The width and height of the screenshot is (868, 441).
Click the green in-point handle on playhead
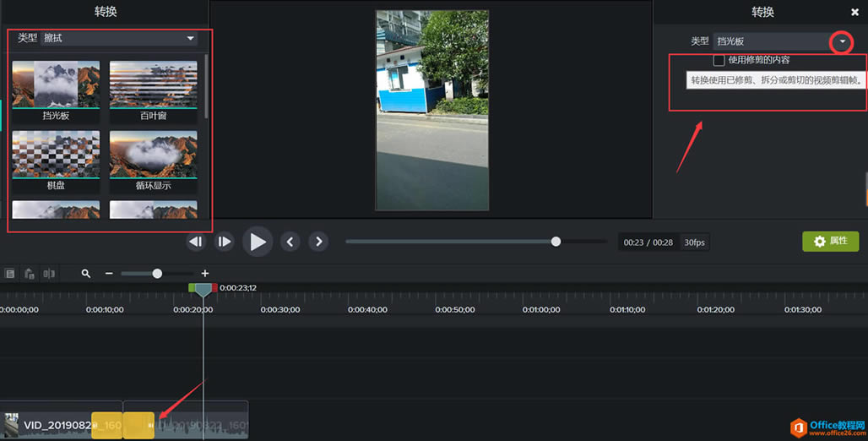point(192,287)
